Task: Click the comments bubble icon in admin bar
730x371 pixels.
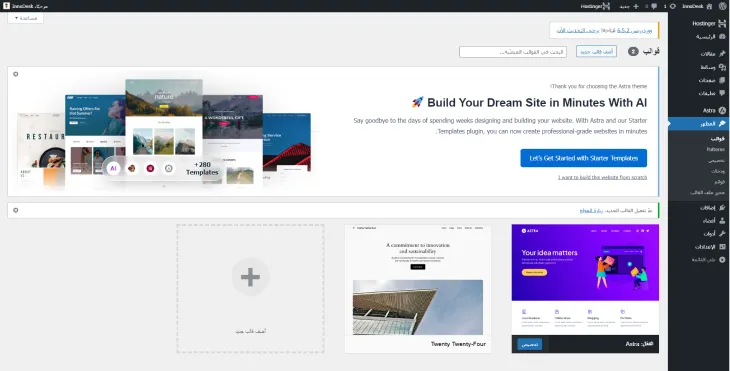Action: pos(654,6)
